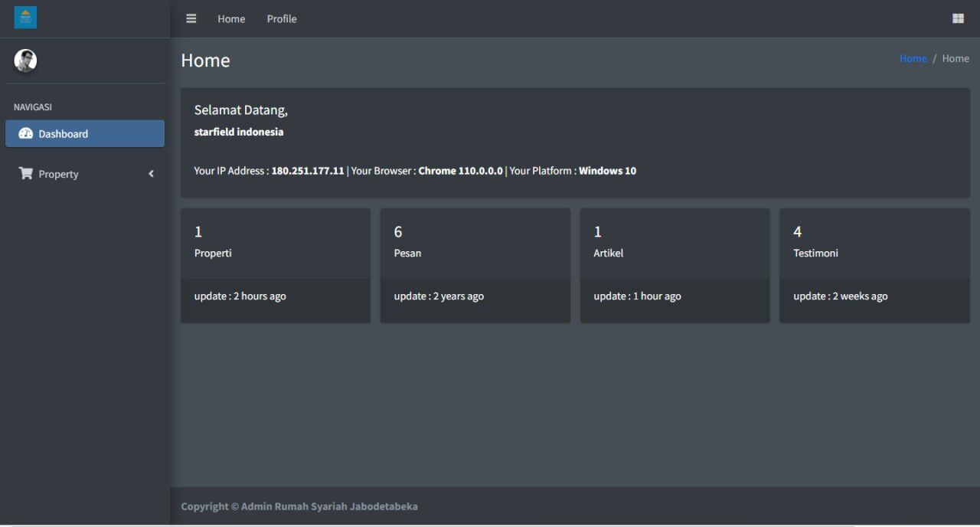Click the site logo in sidebar header
This screenshot has height=527, width=980.
pyautogui.click(x=25, y=18)
